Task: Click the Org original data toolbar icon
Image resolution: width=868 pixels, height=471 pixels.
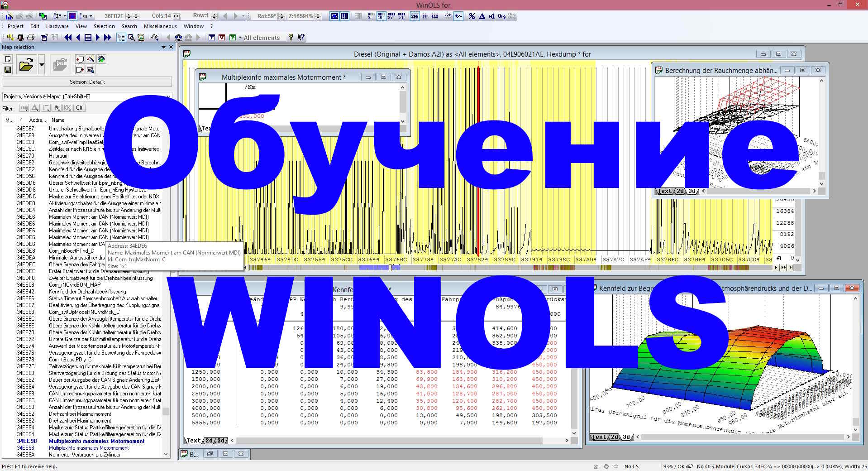Action: point(502,16)
